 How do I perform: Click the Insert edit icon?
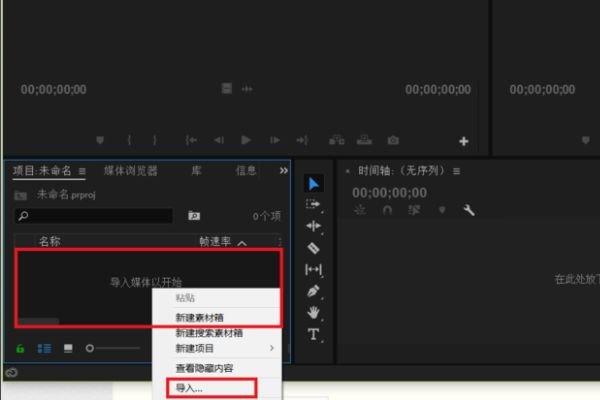click(337, 140)
